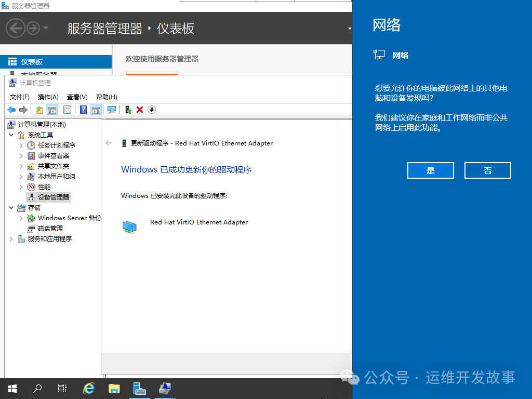
Task: Click the 帮助 (Help) question mark toolbar icon
Action: [84, 110]
